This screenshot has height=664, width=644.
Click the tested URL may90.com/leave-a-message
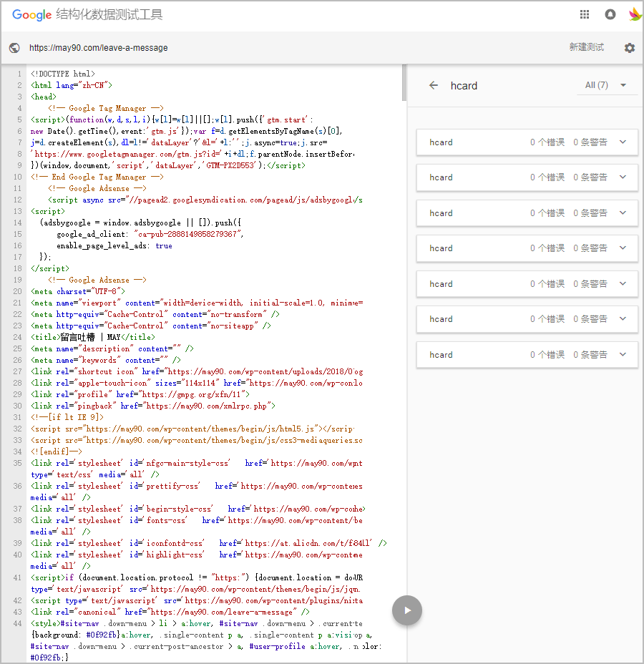tap(99, 48)
